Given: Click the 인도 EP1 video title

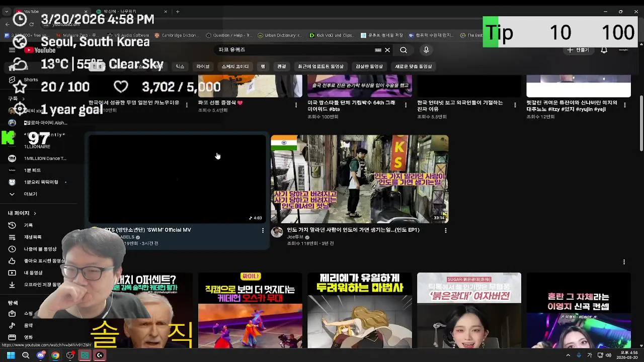Looking at the screenshot, I should click(353, 230).
